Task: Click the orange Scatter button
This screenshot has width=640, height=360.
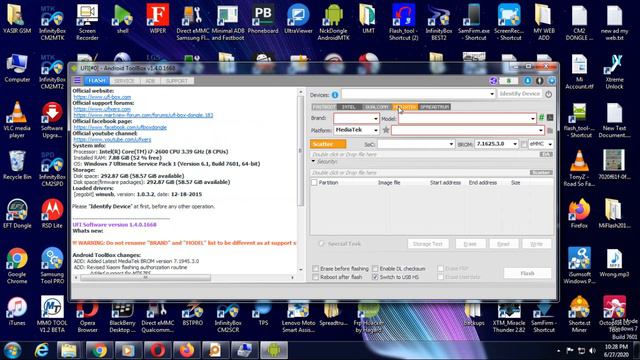Action: click(328, 144)
